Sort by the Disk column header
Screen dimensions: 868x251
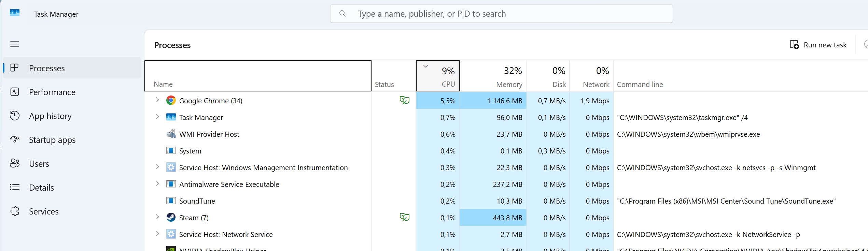pyautogui.click(x=548, y=76)
